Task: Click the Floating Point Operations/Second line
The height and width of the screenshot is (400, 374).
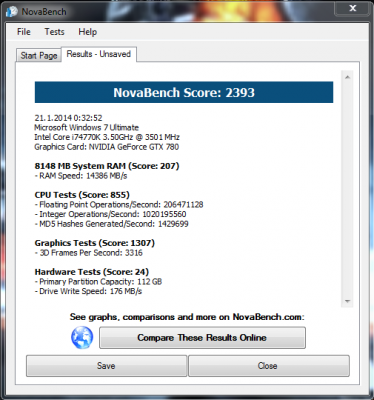Action: (x=119, y=205)
